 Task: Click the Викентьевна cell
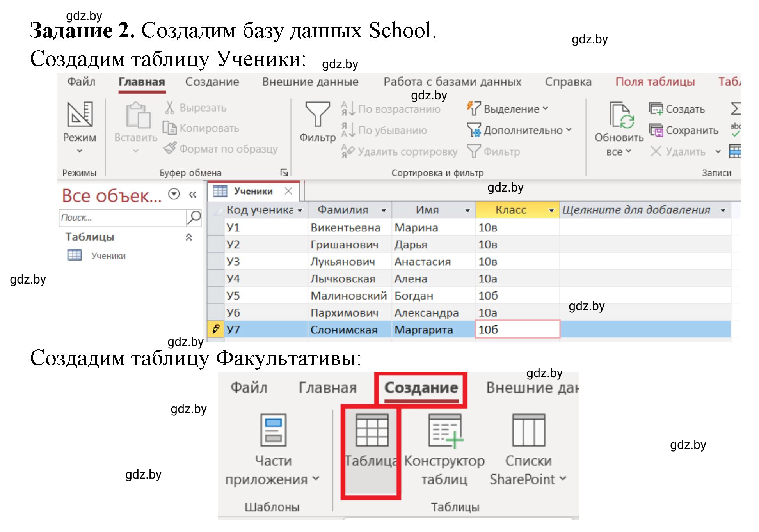point(350,227)
